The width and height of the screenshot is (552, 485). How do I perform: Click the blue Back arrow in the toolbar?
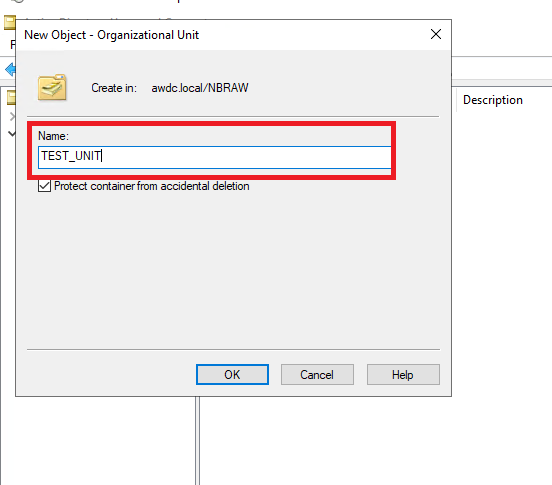point(10,70)
